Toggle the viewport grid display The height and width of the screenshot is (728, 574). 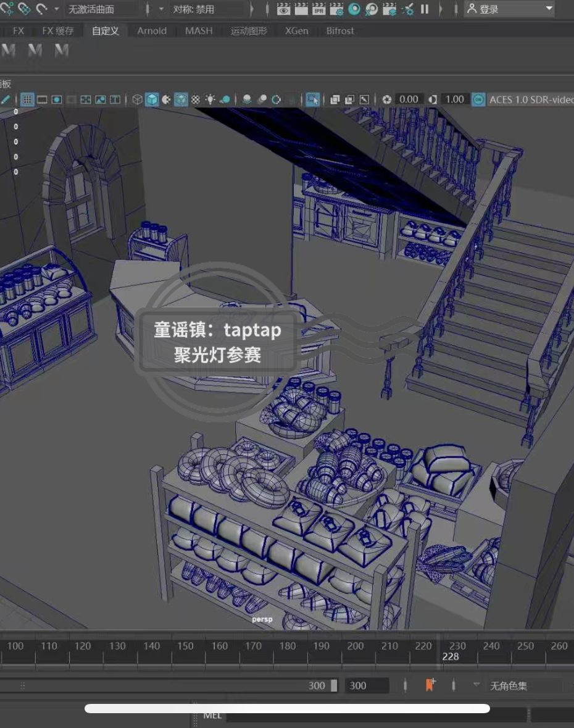click(x=27, y=99)
